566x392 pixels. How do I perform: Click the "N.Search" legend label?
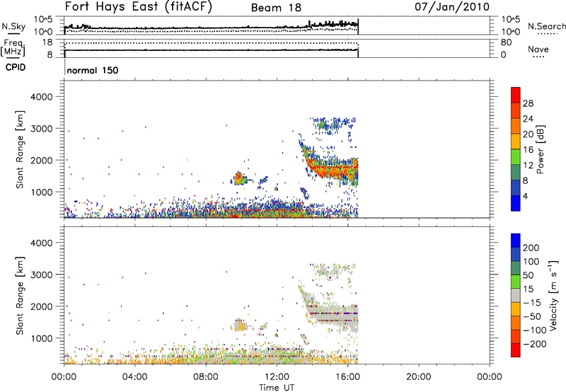[x=546, y=26]
